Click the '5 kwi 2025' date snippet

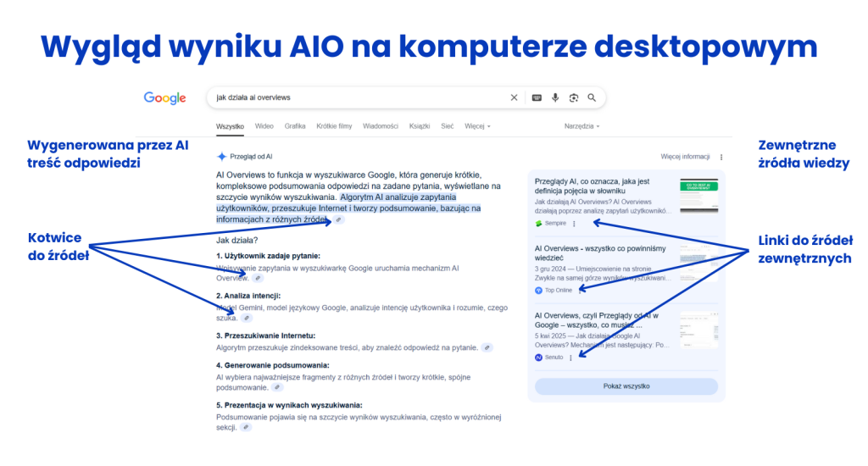point(549,336)
